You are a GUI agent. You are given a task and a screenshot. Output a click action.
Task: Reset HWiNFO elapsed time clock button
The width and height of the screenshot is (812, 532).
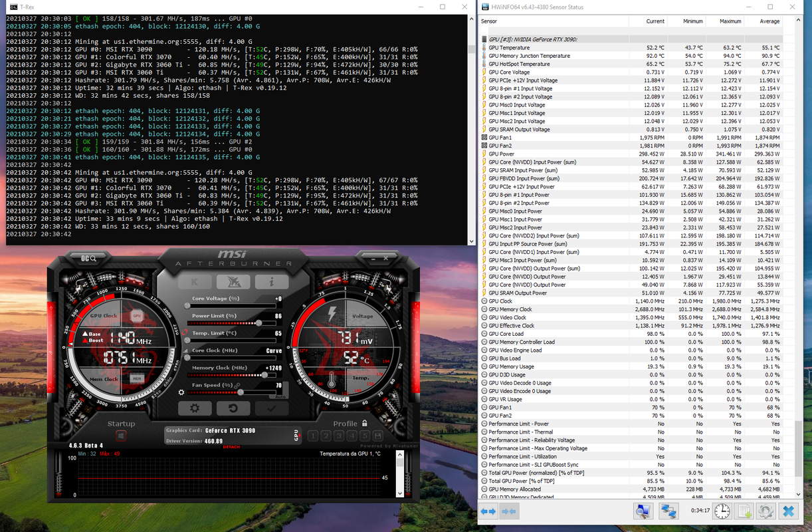click(x=722, y=511)
